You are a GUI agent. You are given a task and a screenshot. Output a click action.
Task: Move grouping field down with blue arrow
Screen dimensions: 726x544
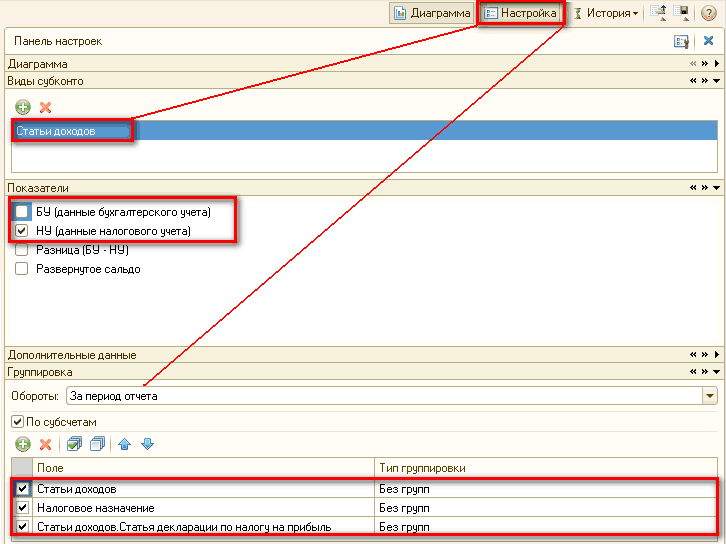click(147, 444)
